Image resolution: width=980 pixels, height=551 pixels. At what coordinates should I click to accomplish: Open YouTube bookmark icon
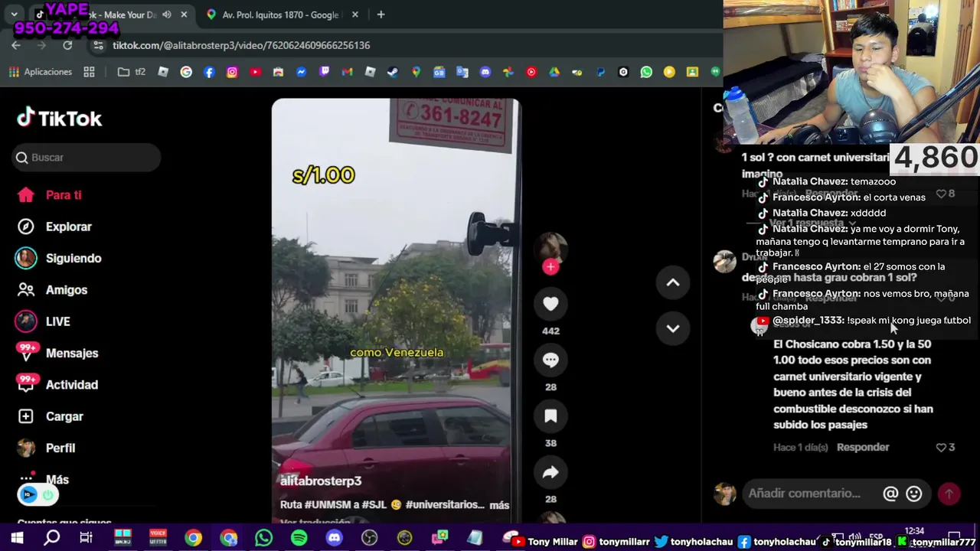tap(255, 72)
